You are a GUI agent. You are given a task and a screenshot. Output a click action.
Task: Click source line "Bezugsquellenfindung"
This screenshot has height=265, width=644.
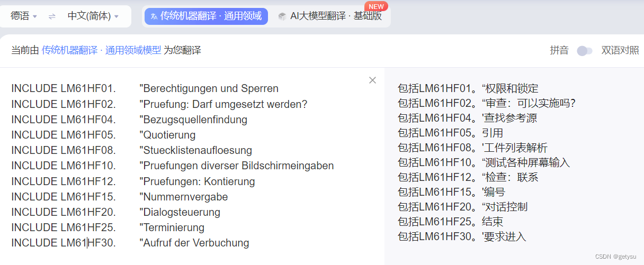click(193, 120)
